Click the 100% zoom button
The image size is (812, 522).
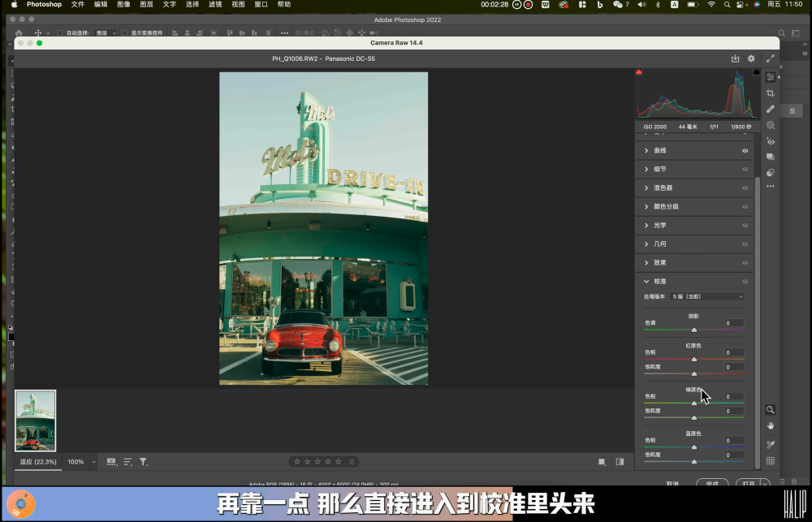pyautogui.click(x=76, y=462)
